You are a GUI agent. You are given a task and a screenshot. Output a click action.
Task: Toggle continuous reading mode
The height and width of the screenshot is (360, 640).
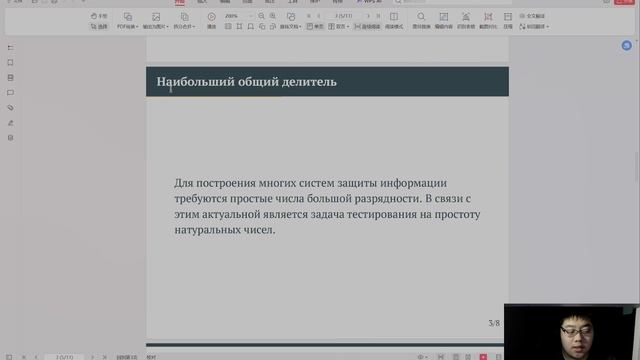point(367,27)
